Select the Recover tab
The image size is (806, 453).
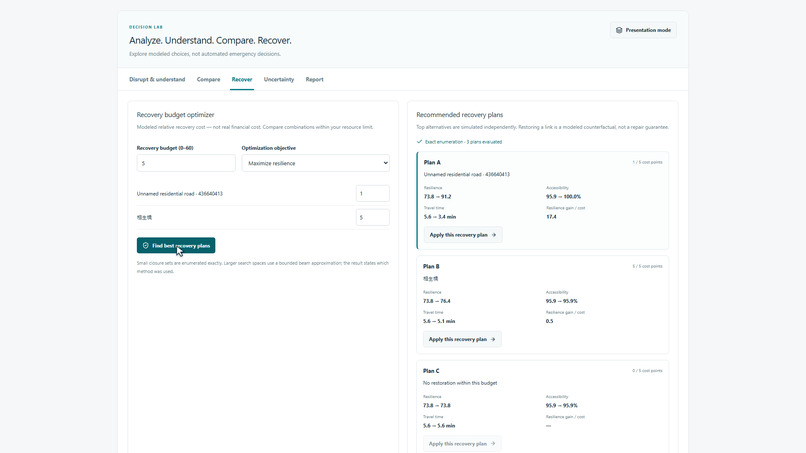tap(242, 80)
